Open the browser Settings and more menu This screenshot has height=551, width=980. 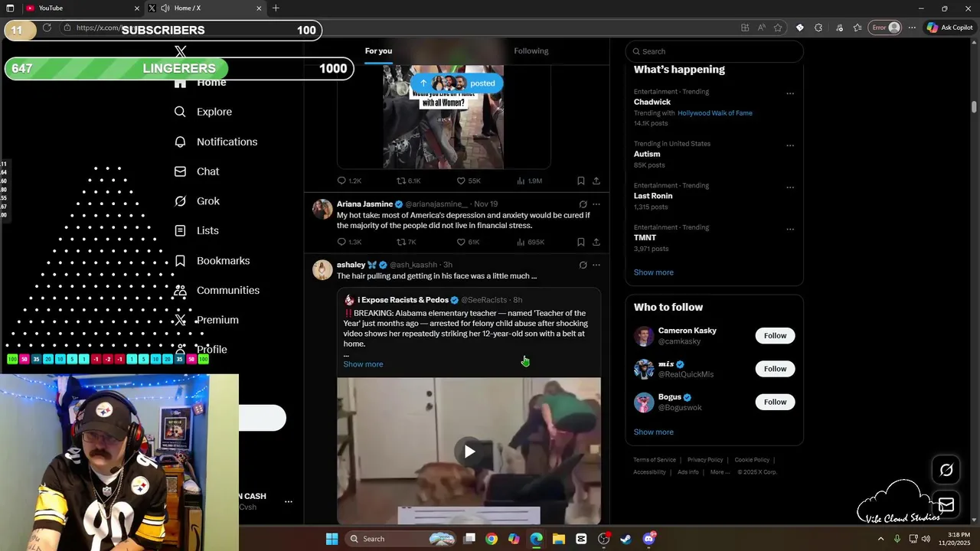[912, 28]
